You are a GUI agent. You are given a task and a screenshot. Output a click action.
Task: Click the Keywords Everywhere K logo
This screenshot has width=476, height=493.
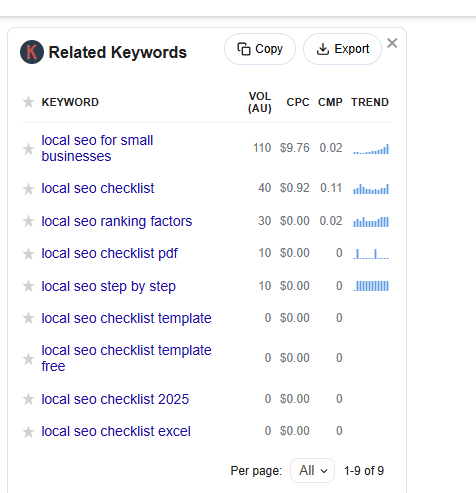(32, 52)
